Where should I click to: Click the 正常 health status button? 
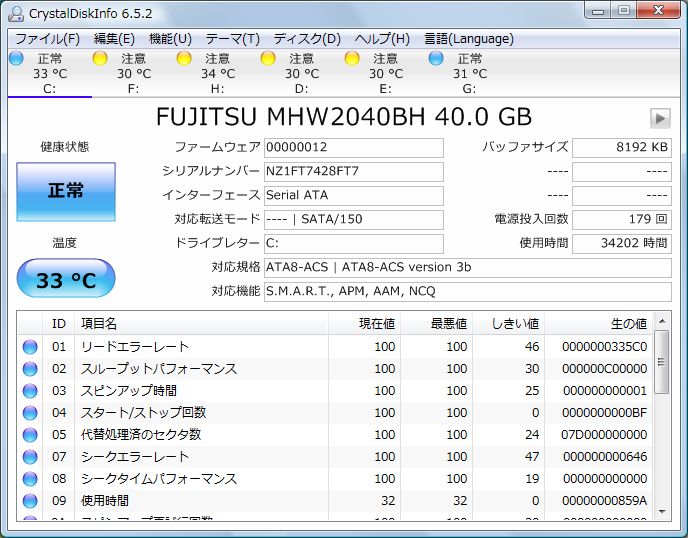pyautogui.click(x=66, y=192)
